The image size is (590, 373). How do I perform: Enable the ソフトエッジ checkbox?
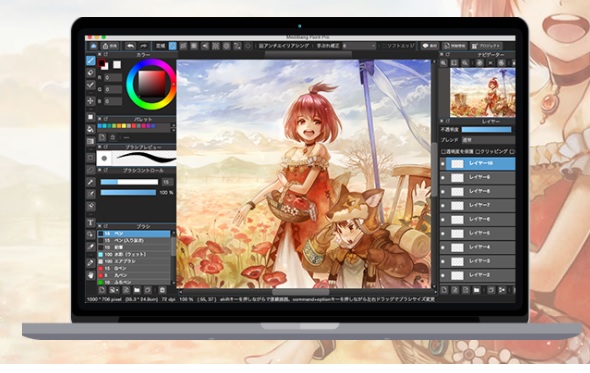pos(385,46)
